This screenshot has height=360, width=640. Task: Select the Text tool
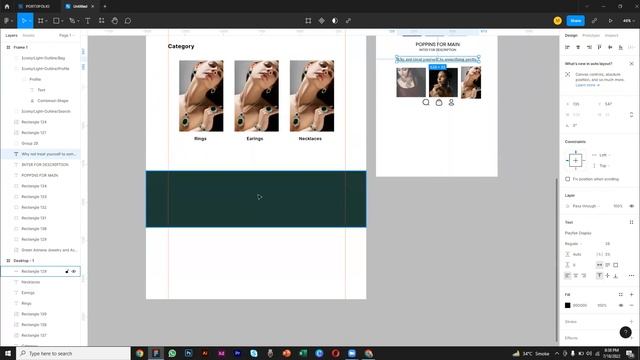pyautogui.click(x=88, y=20)
